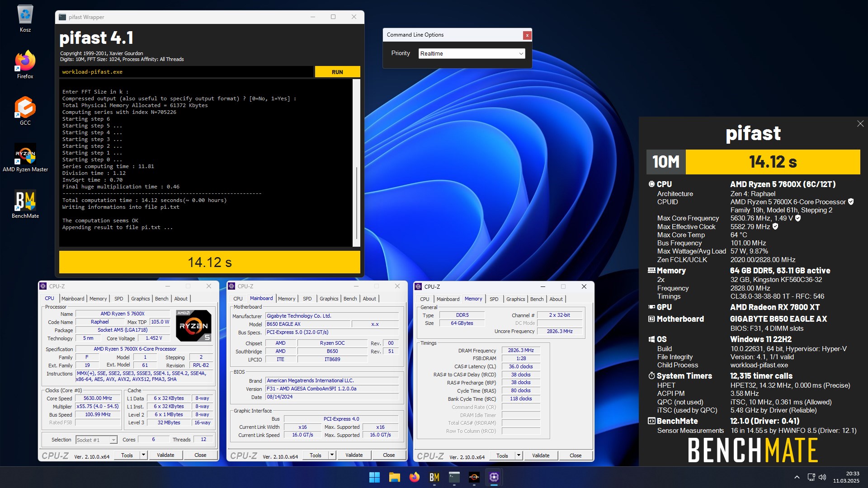
Task: Click Validate in middle CPU-Z window
Action: (354, 455)
